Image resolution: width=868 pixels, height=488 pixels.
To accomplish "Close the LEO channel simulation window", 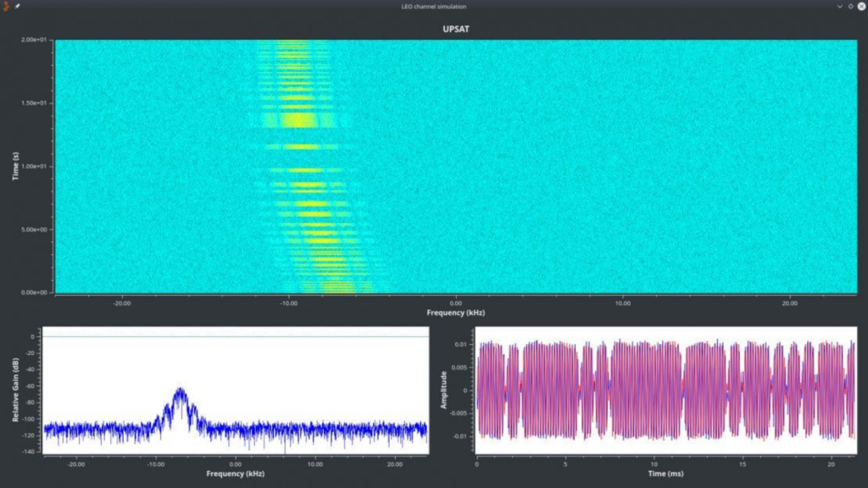I will 860,6.
